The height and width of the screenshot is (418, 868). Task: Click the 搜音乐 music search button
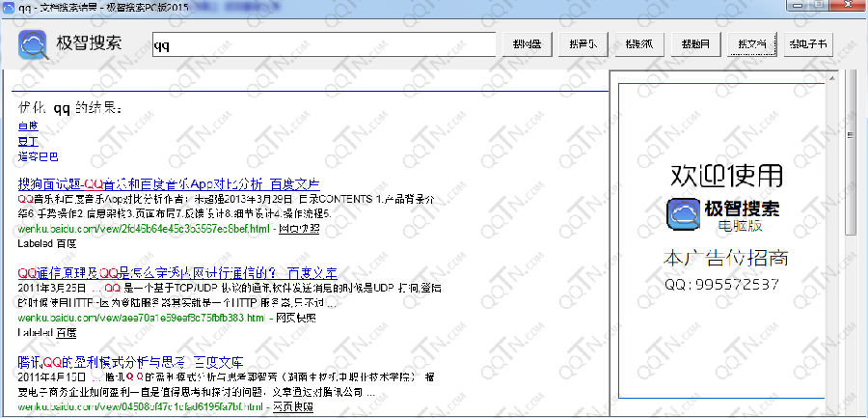(x=583, y=45)
